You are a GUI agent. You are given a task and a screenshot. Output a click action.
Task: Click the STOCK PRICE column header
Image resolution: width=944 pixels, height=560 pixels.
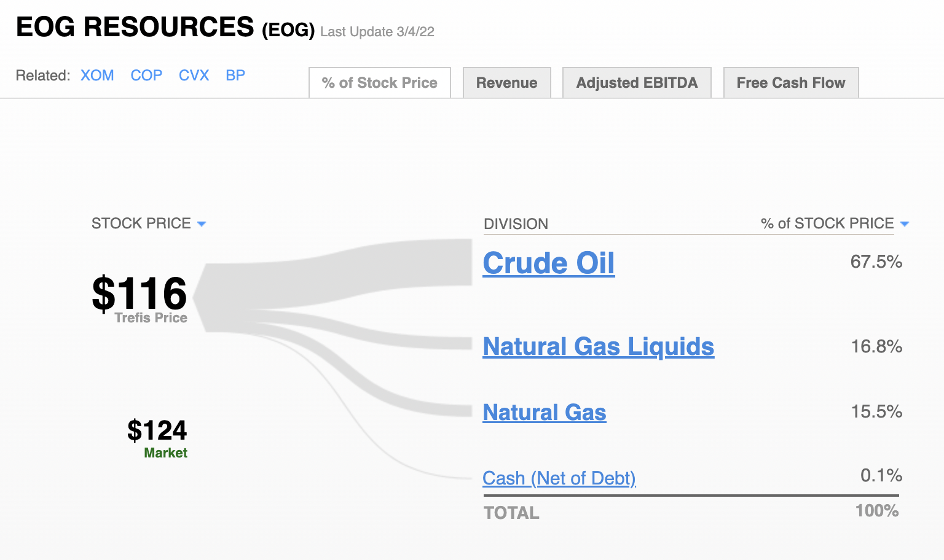[141, 224]
